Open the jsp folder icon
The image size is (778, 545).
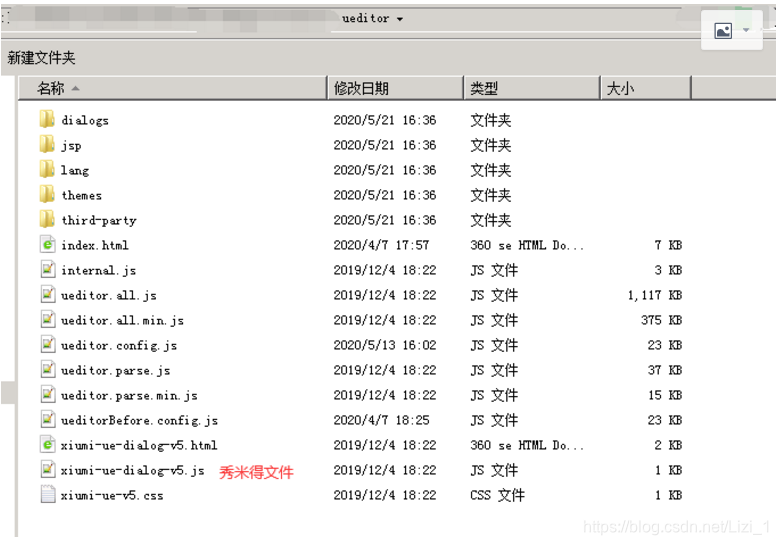[x=47, y=144]
